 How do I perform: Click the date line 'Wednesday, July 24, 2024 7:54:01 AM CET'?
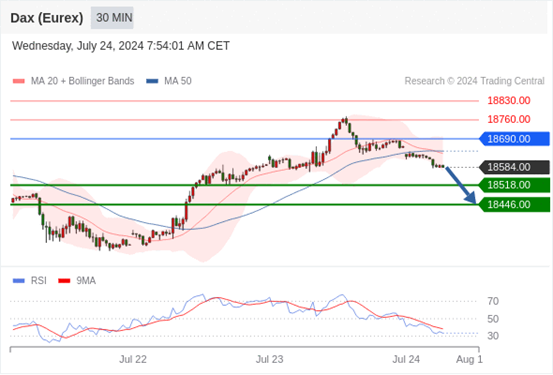click(x=121, y=46)
